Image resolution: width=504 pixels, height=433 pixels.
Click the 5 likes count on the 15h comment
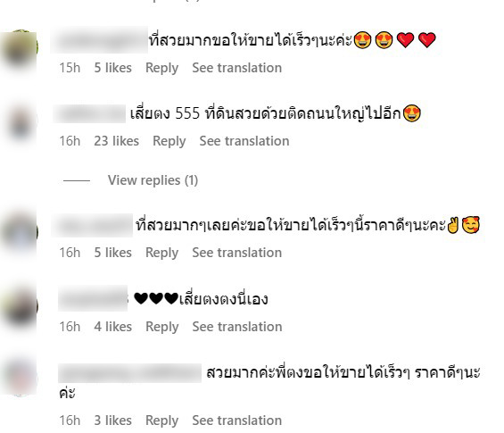112,68
